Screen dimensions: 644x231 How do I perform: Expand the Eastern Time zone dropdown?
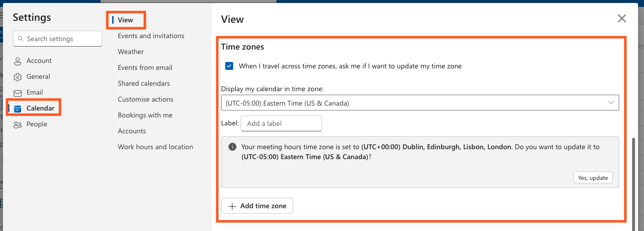[x=420, y=103]
